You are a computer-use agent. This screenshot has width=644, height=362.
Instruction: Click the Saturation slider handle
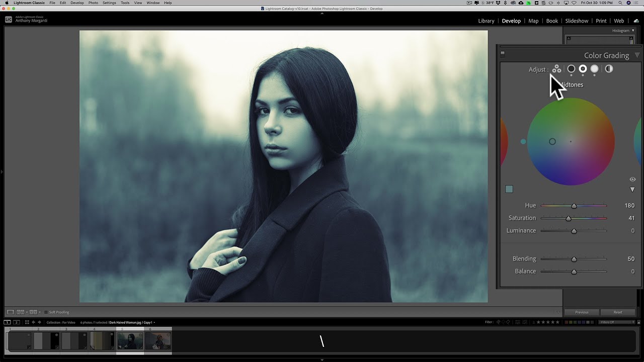click(x=569, y=218)
